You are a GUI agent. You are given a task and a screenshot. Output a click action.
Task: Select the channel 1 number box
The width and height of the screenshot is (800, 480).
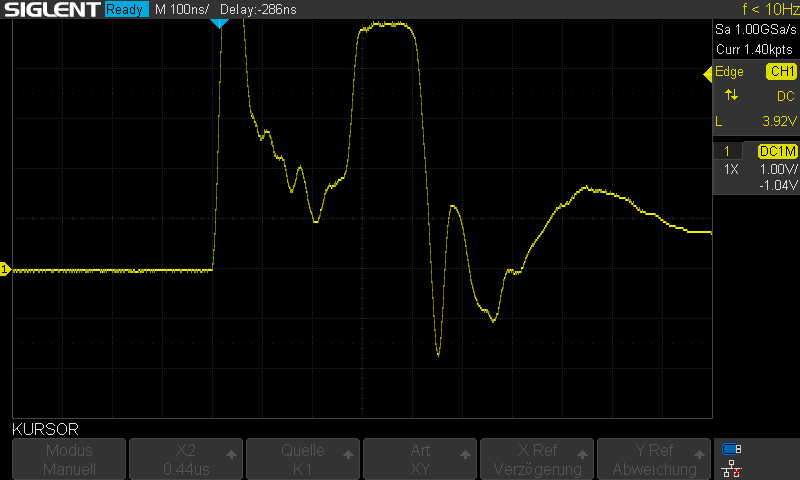(x=727, y=151)
